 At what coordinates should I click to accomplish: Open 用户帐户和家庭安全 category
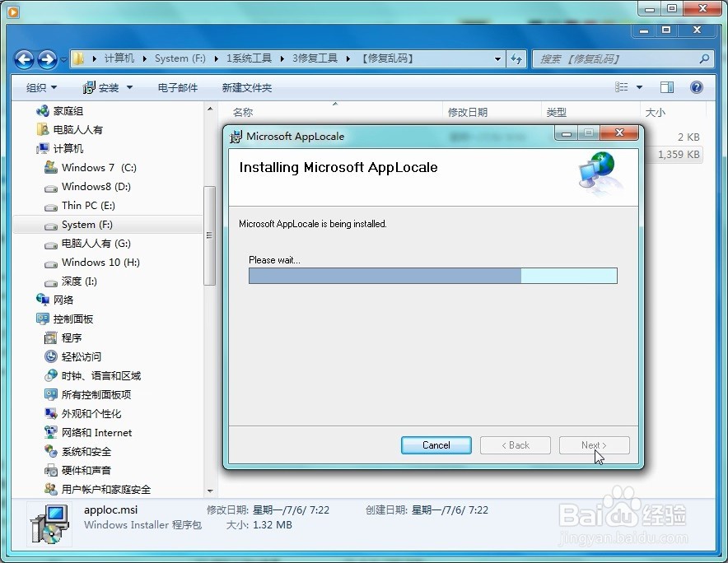pyautogui.click(x=97, y=489)
